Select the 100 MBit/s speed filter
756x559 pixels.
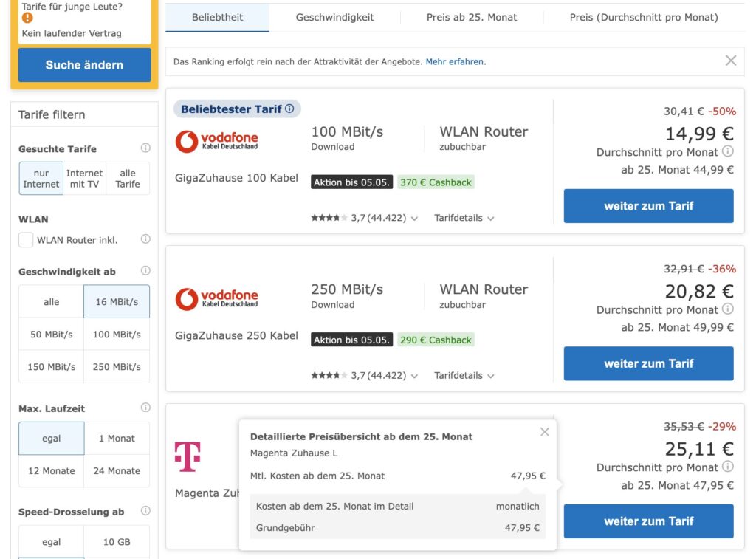[x=117, y=335]
